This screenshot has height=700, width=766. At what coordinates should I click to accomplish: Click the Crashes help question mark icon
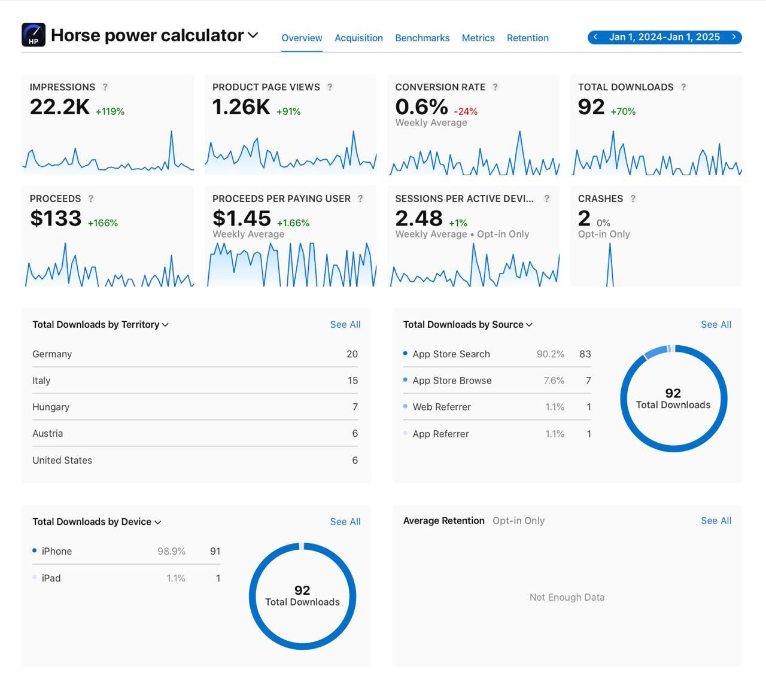[x=633, y=199]
